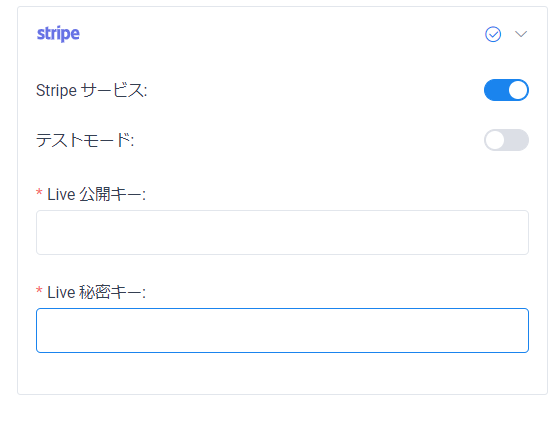
Task: Click the red asterisk beside Live 秘密キー
Action: pos(39,291)
